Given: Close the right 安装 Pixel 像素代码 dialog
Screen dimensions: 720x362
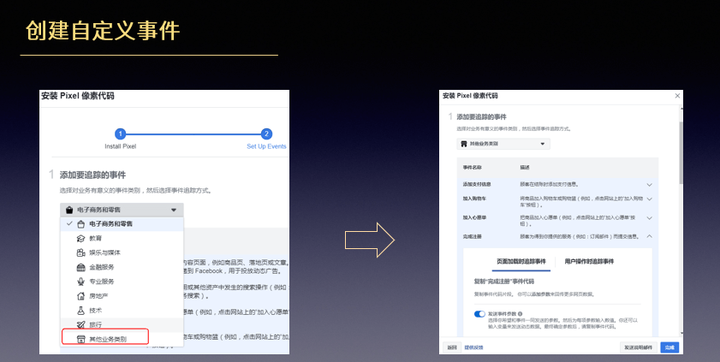Looking at the screenshot, I should click(677, 96).
